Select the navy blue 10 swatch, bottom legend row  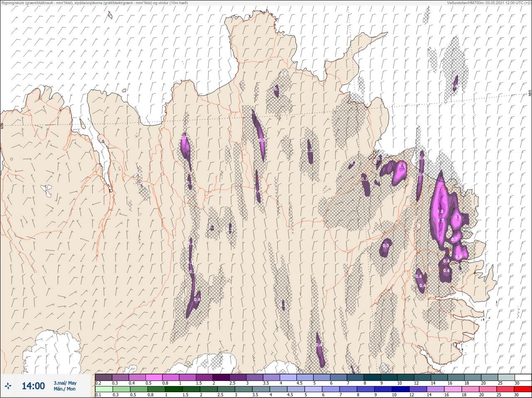pyautogui.click(x=401, y=389)
